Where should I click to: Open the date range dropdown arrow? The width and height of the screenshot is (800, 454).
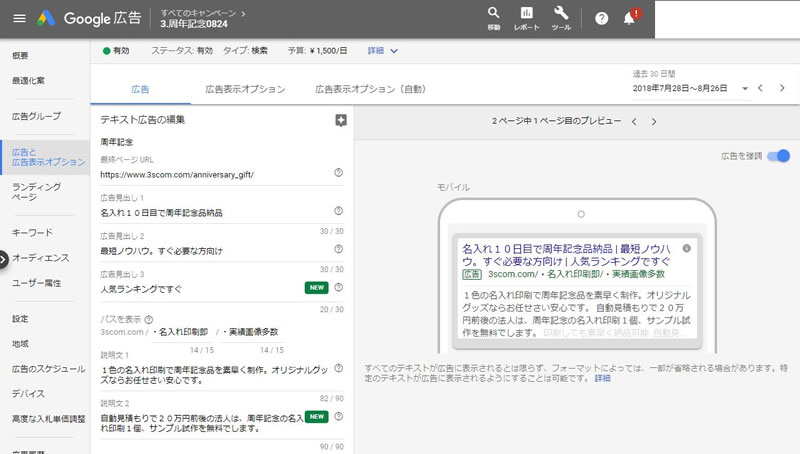tap(745, 89)
